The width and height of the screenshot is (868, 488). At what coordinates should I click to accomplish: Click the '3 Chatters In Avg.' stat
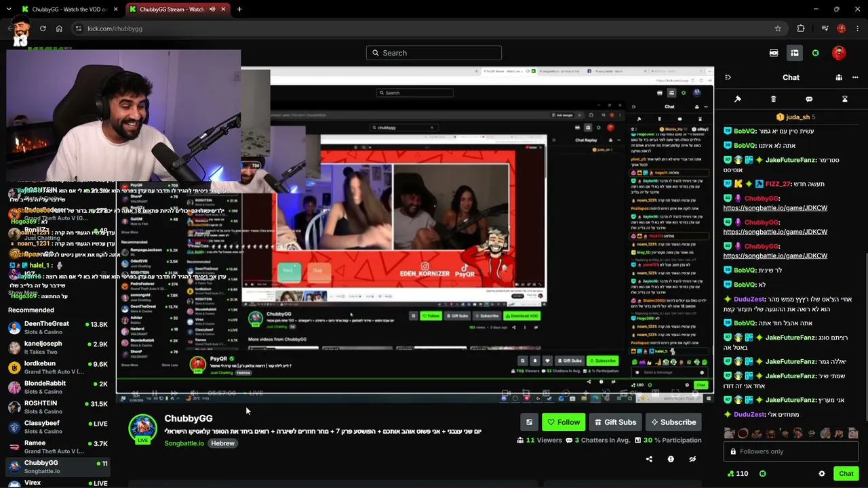(x=597, y=440)
